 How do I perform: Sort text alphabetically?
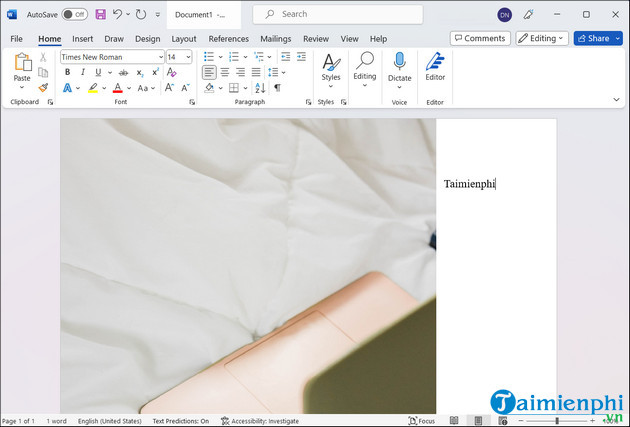(x=260, y=88)
